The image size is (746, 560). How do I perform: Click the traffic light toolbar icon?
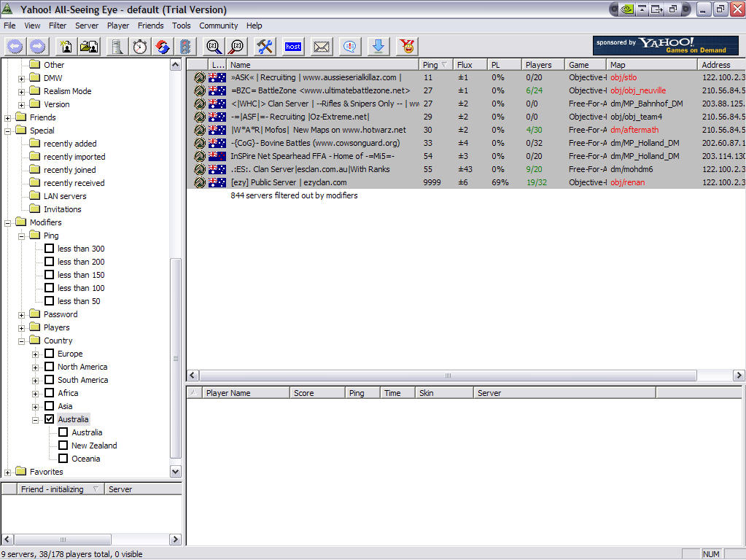pos(185,46)
